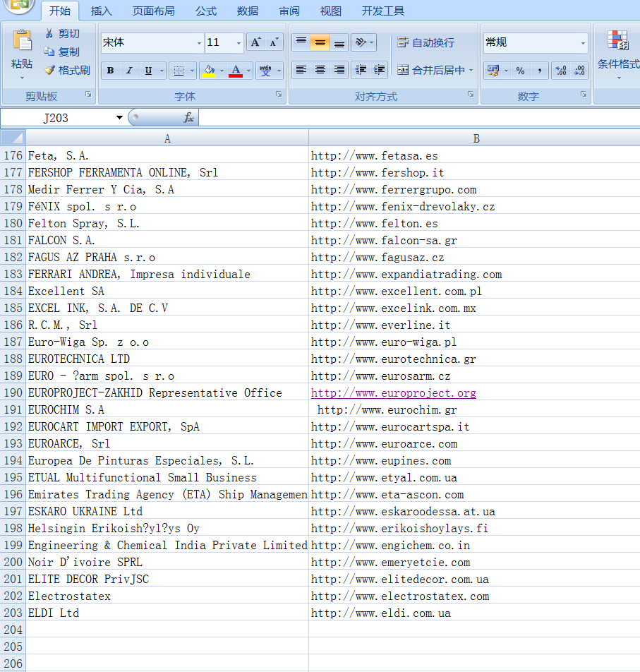Increase indent icon
The height and width of the screenshot is (672, 640).
coord(379,69)
